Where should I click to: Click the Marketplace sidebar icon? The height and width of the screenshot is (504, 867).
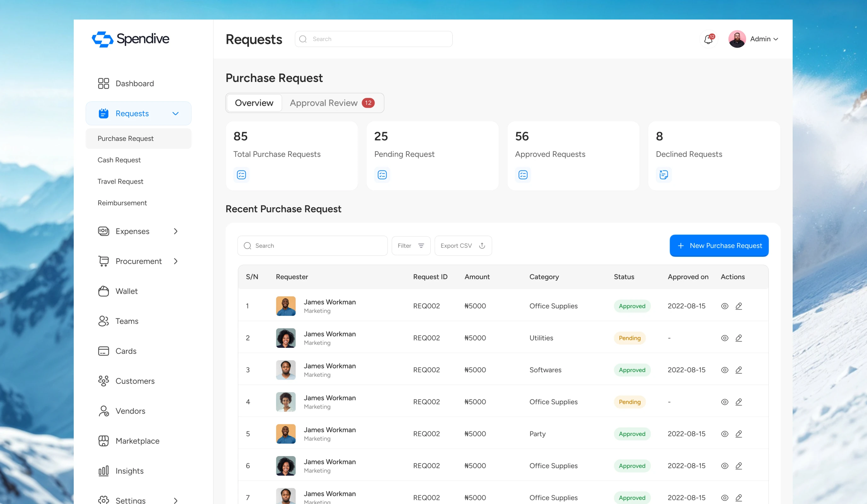tap(104, 441)
